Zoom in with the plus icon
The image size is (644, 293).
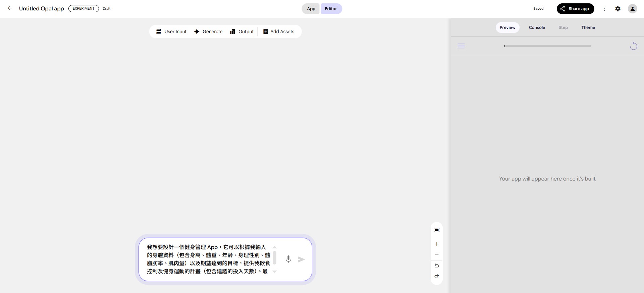[436, 244]
